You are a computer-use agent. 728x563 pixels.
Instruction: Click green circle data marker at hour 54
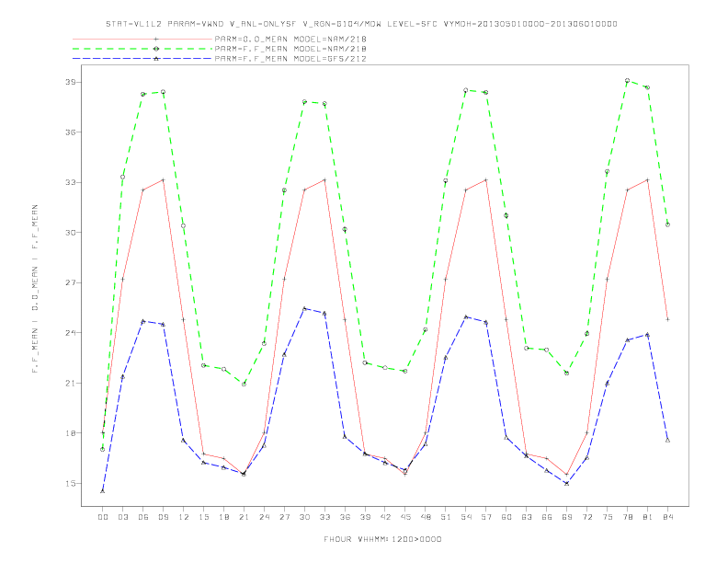click(x=466, y=90)
